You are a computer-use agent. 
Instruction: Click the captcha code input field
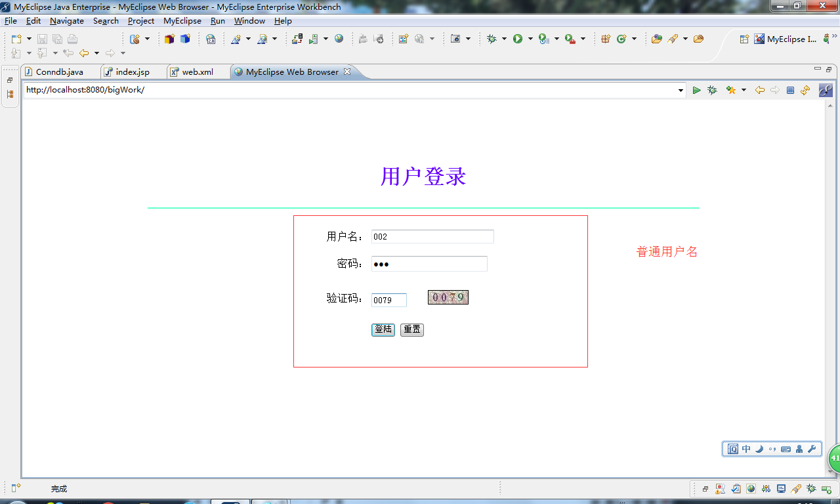pyautogui.click(x=389, y=300)
